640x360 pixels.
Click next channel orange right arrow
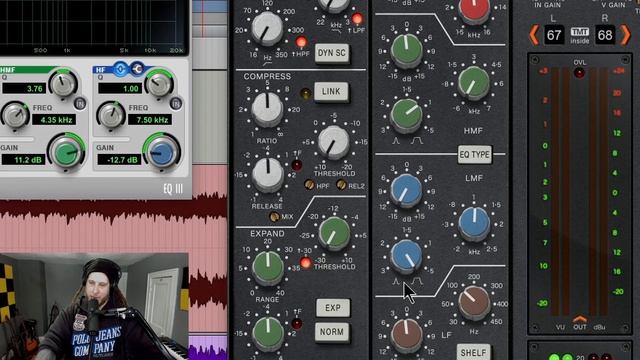click(x=625, y=35)
